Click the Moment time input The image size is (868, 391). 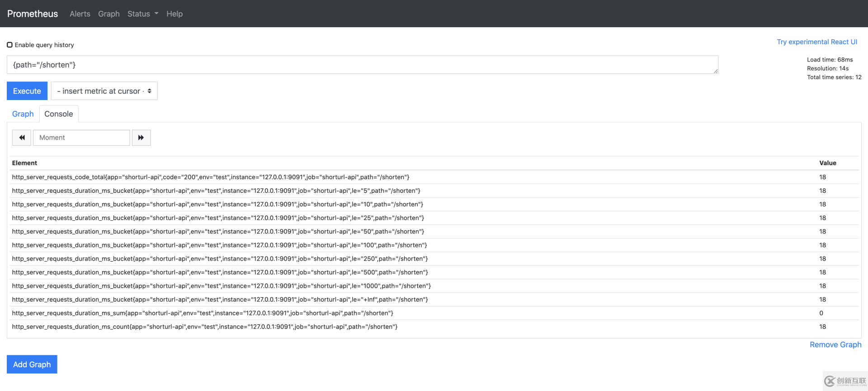81,138
